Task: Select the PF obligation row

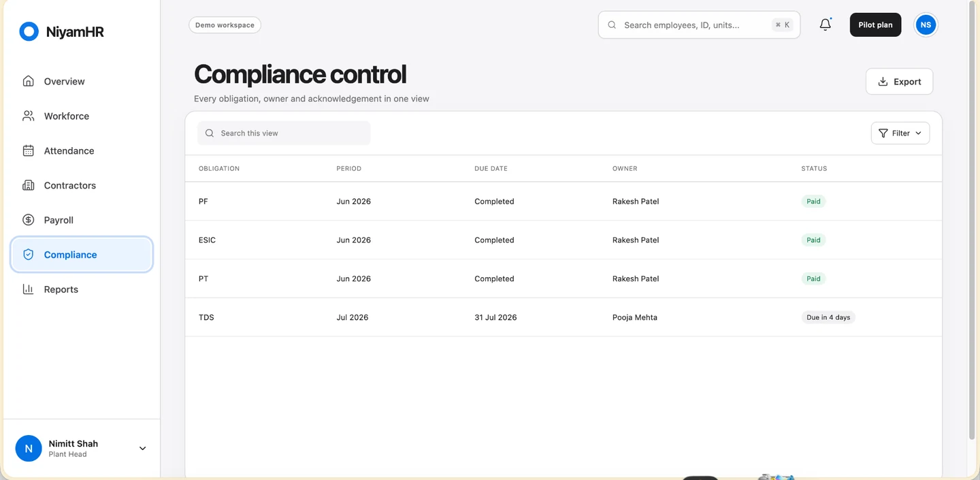Action: point(563,202)
